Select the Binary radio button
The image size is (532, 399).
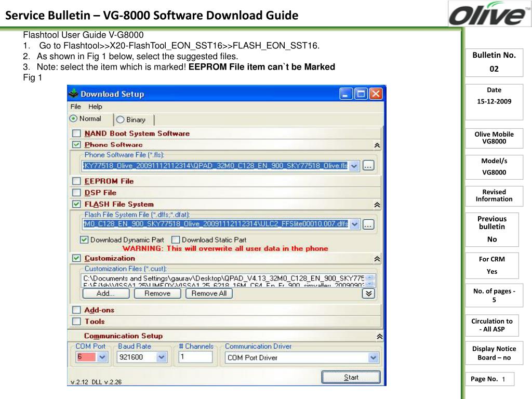(120, 120)
